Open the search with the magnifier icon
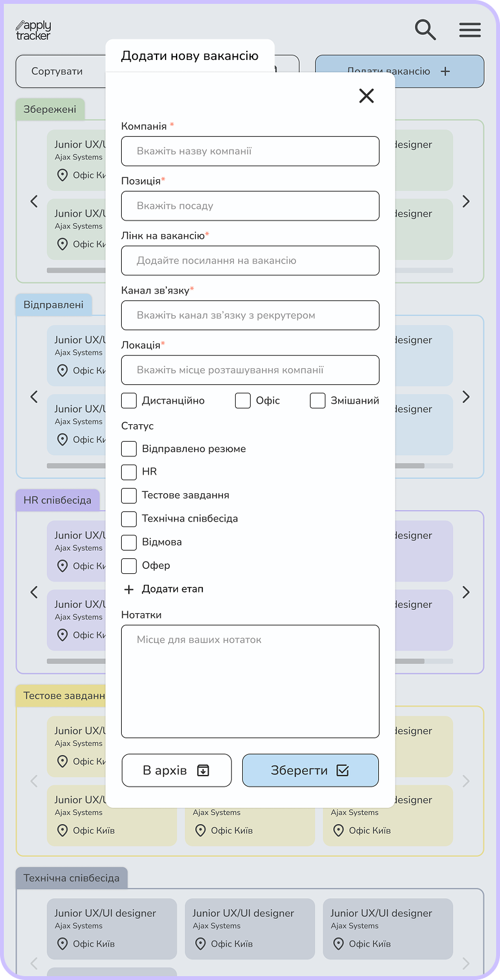The image size is (500, 980). [425, 30]
